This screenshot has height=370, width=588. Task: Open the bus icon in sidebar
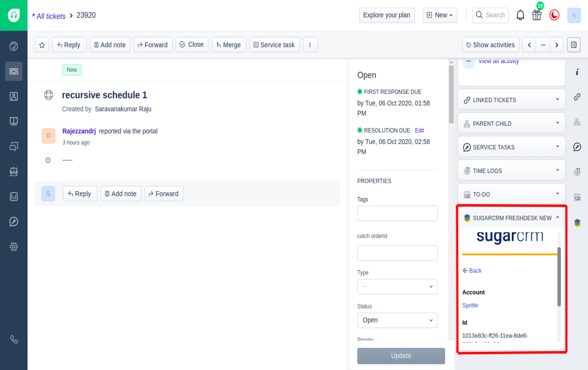pyautogui.click(x=14, y=171)
